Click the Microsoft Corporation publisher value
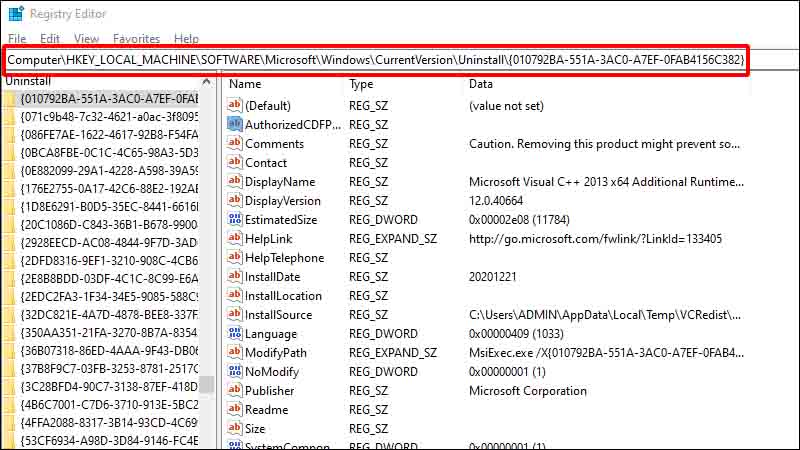 click(x=528, y=391)
